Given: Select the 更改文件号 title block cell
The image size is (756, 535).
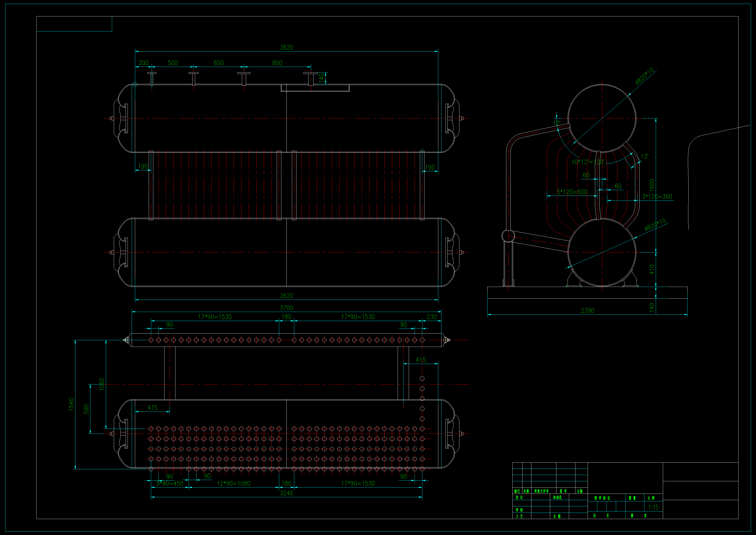Looking at the screenshot, I should pyautogui.click(x=541, y=491).
